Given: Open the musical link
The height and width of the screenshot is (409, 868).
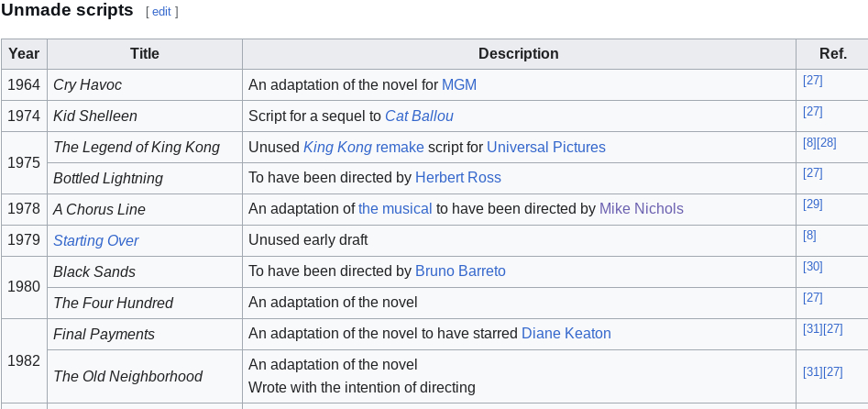Looking at the screenshot, I should click(x=395, y=209).
